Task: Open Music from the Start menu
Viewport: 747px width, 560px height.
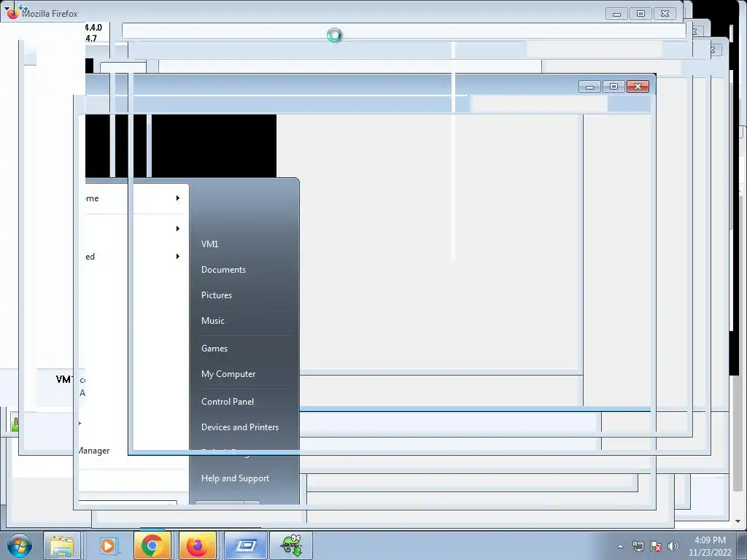Action: tap(212, 321)
